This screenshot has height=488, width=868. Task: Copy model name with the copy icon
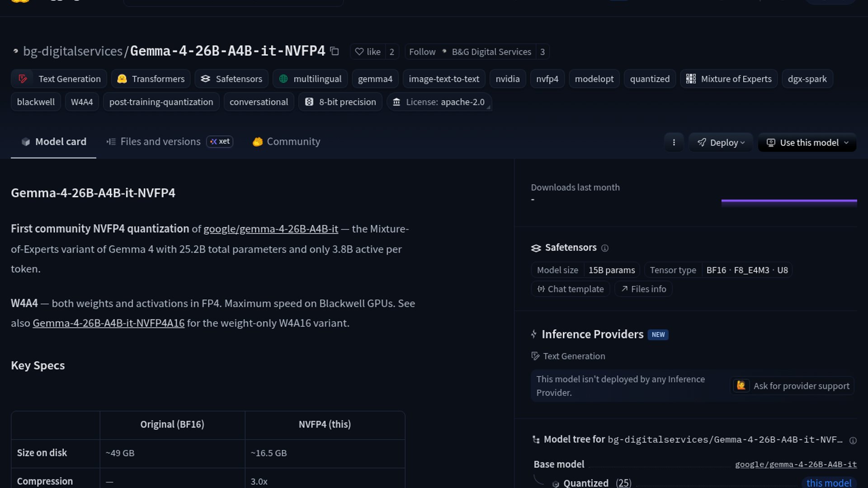pyautogui.click(x=335, y=52)
